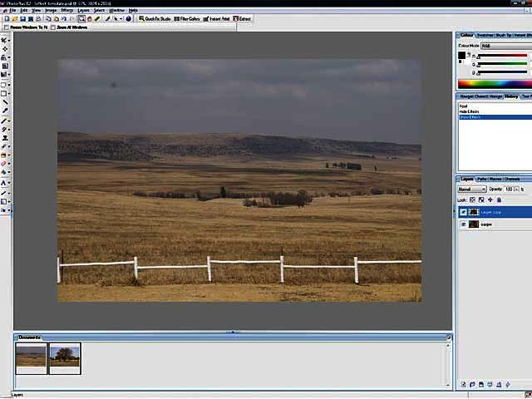Viewport: 532px width, 399px height.
Task: Toggle the Zoom All Windows checkbox
Action: click(x=53, y=27)
